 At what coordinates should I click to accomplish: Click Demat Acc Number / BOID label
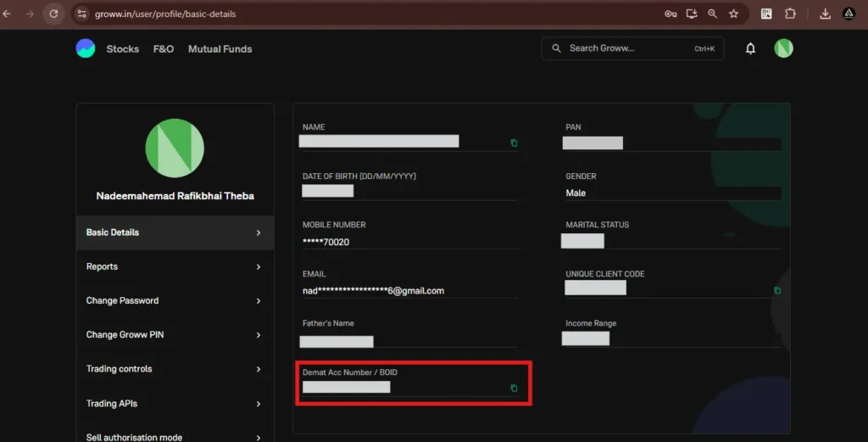[350, 372]
